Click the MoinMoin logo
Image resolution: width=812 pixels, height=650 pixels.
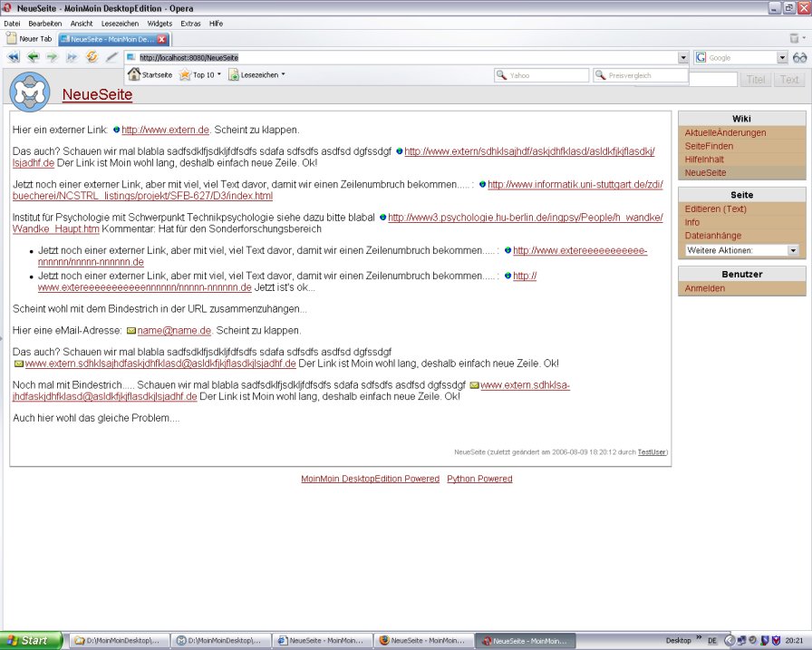pyautogui.click(x=30, y=92)
